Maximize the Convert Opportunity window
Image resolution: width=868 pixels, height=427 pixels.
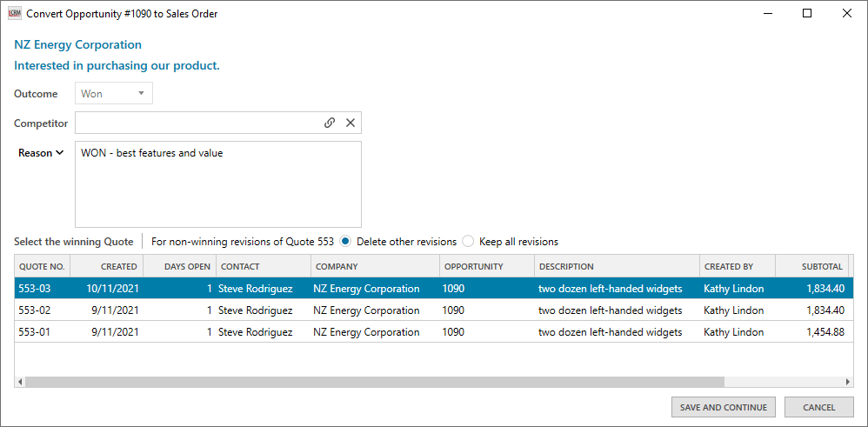point(807,14)
